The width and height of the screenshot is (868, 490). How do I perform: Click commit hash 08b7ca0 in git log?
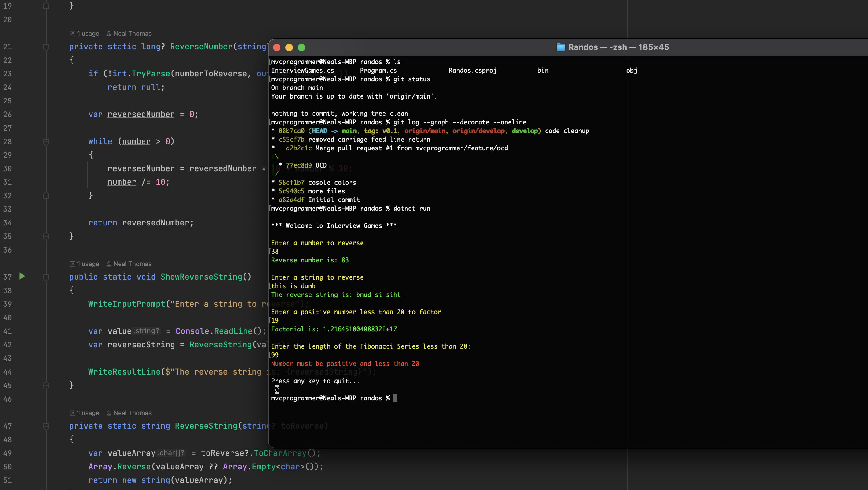click(x=291, y=131)
